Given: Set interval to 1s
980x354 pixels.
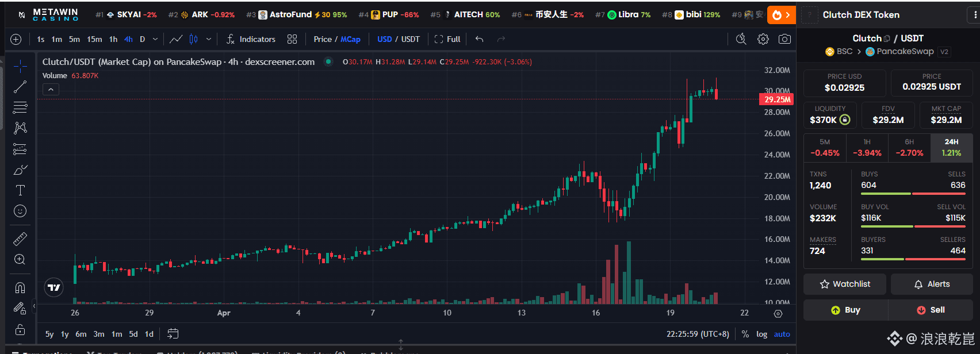Looking at the screenshot, I should 41,39.
